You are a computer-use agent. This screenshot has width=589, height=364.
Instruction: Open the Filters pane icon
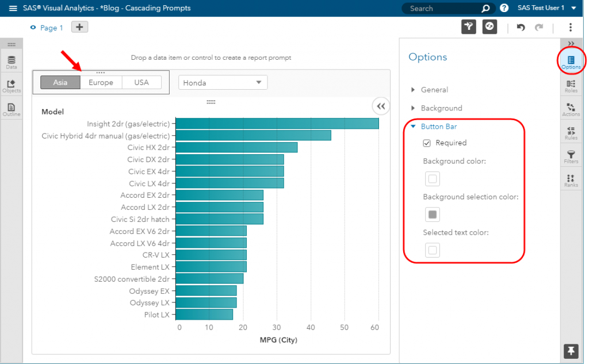571,157
